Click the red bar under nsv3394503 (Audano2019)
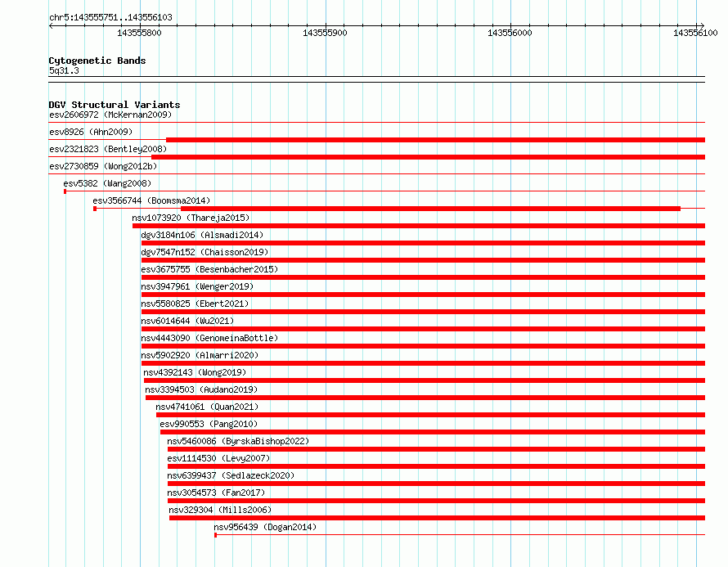 (x=425, y=398)
